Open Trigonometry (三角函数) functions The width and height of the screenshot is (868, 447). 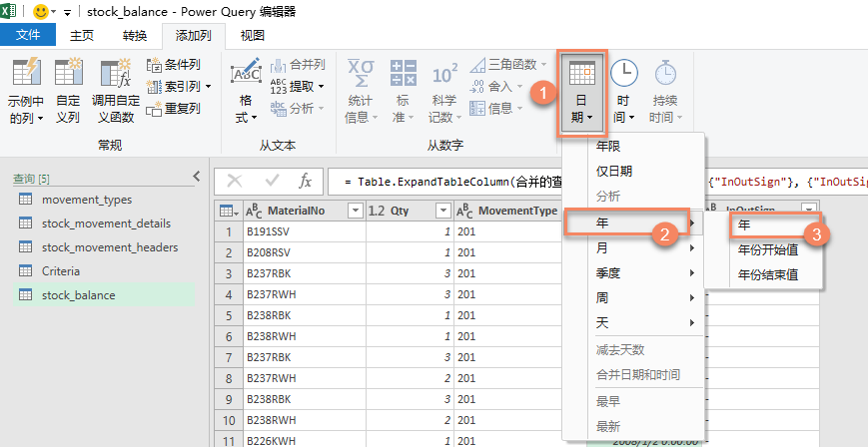[x=508, y=65]
